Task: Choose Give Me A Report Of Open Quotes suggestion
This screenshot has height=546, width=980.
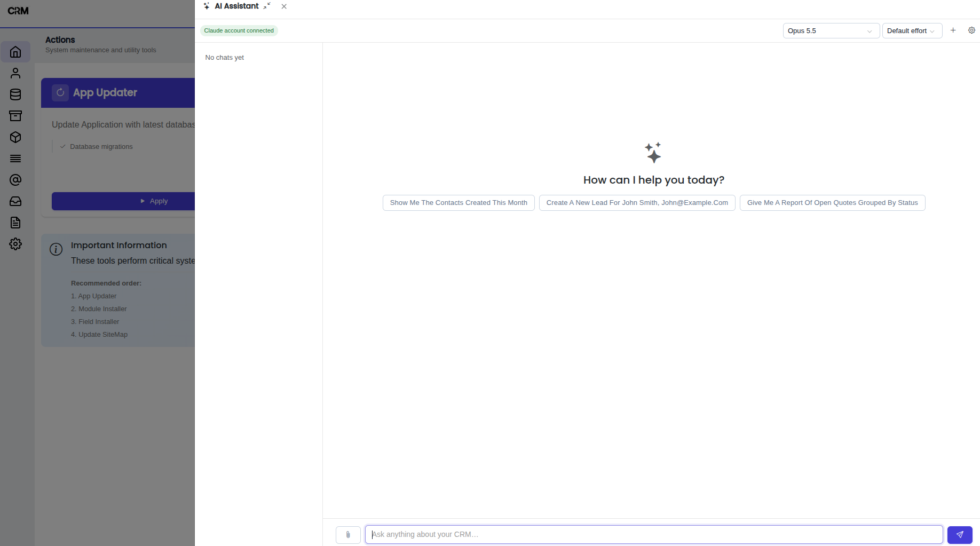Action: coord(832,203)
